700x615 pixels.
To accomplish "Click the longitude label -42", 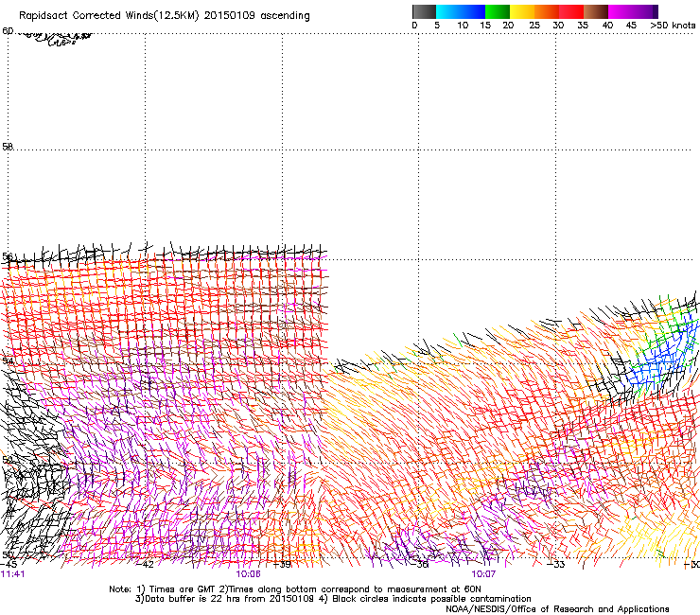I will click(x=145, y=565).
